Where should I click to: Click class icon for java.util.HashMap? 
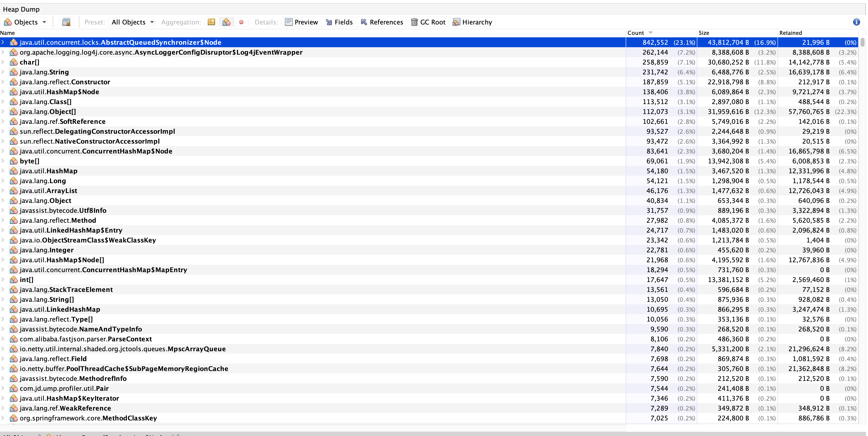[14, 171]
